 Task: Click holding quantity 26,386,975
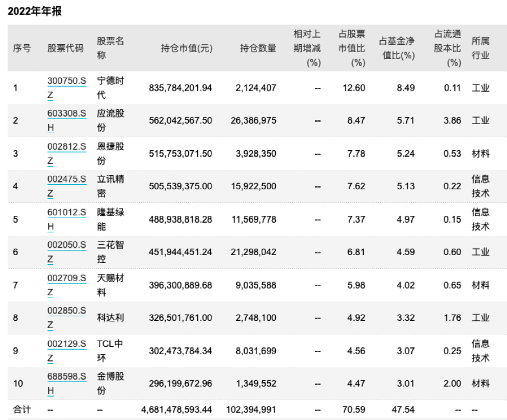tap(254, 121)
